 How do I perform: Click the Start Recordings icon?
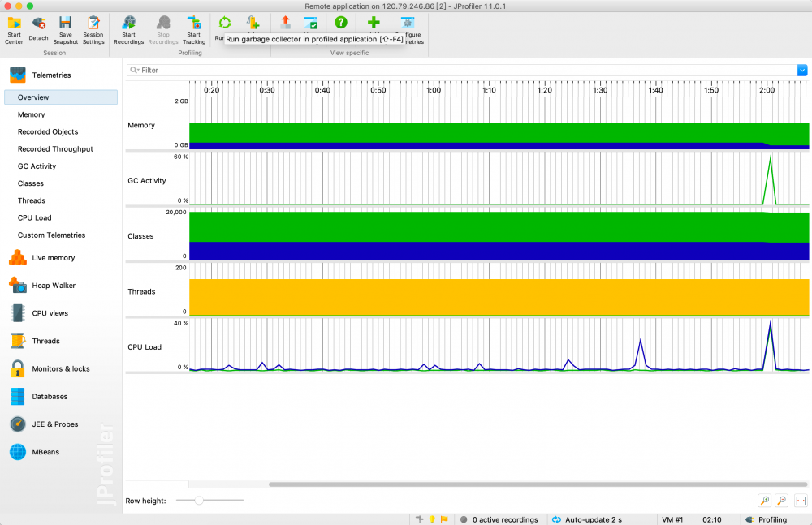click(x=128, y=24)
